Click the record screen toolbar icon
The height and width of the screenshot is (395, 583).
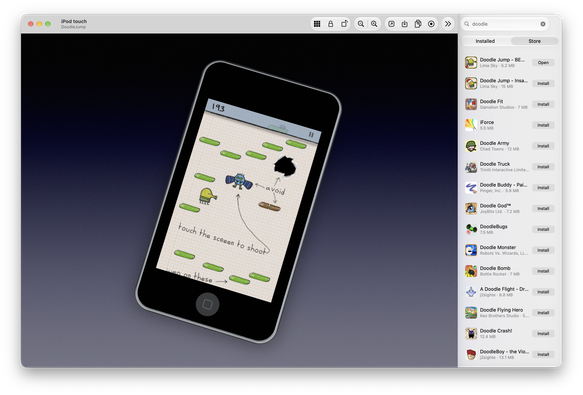tap(431, 24)
